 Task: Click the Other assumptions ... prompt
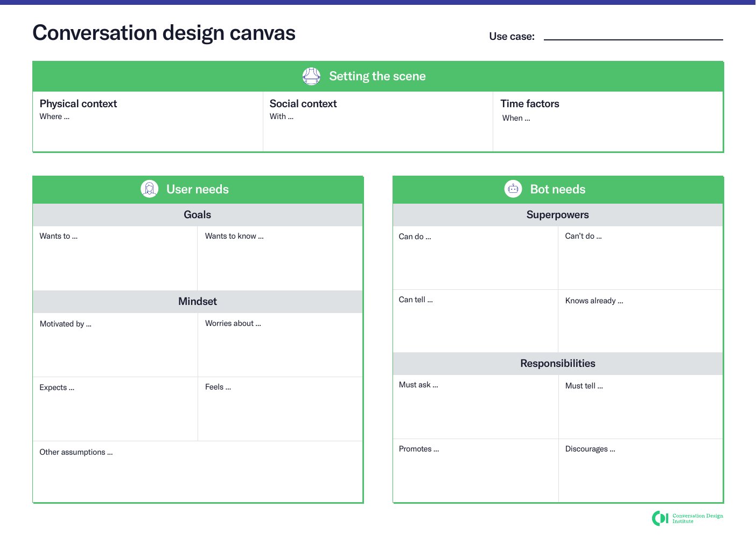click(76, 452)
